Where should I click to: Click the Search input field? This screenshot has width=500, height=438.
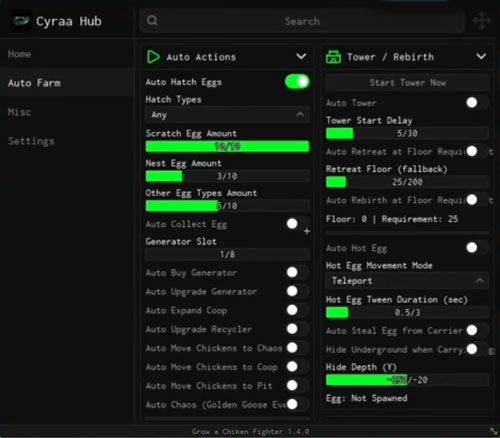pos(302,21)
